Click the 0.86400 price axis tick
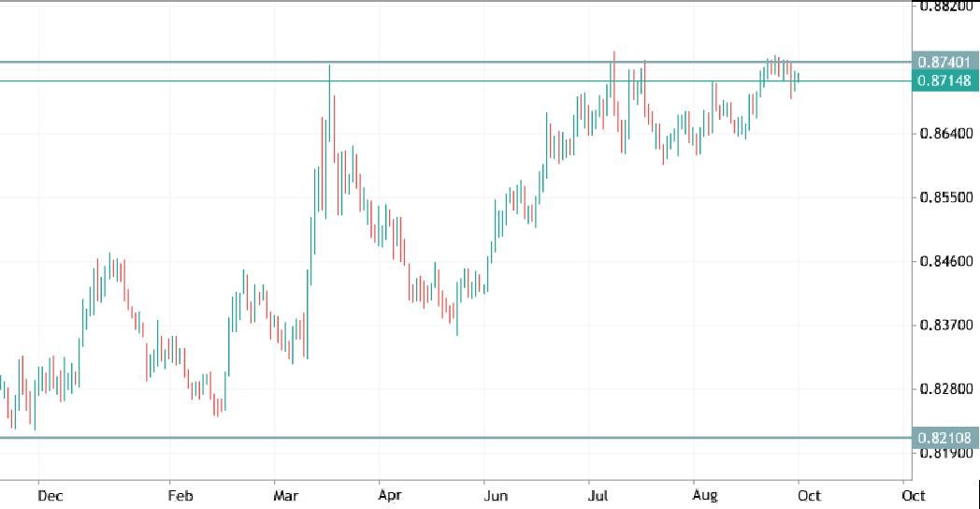Screen dimensions: 980x509 pyautogui.click(x=944, y=134)
